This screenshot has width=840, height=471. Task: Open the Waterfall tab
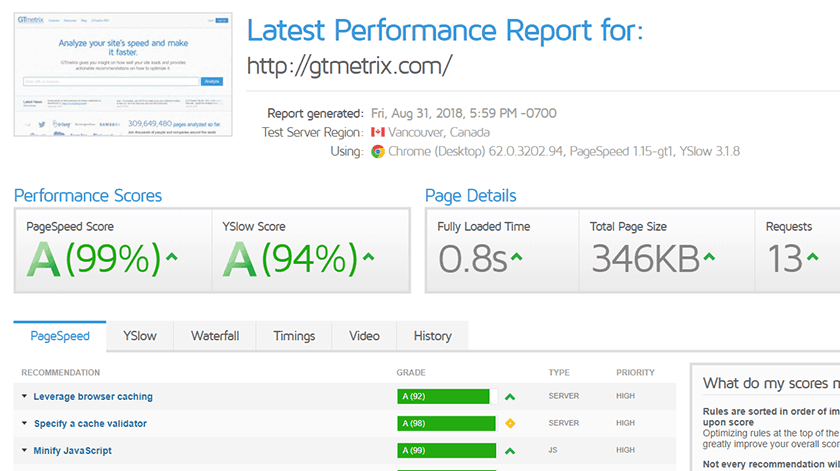(215, 336)
